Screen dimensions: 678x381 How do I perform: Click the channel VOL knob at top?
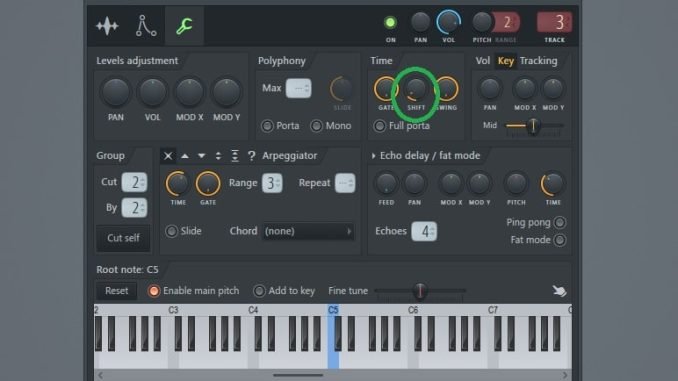pos(448,22)
